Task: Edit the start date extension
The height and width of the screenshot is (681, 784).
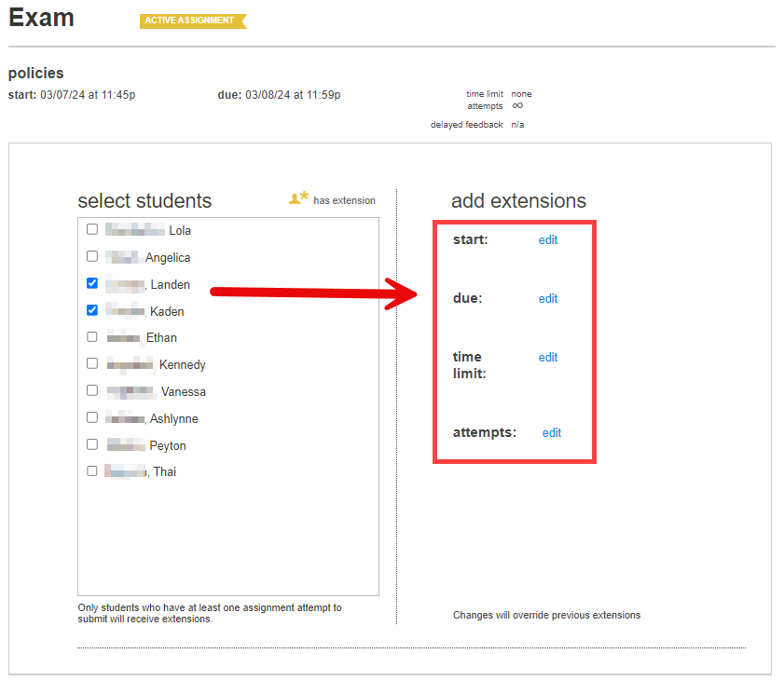Action: (x=548, y=240)
